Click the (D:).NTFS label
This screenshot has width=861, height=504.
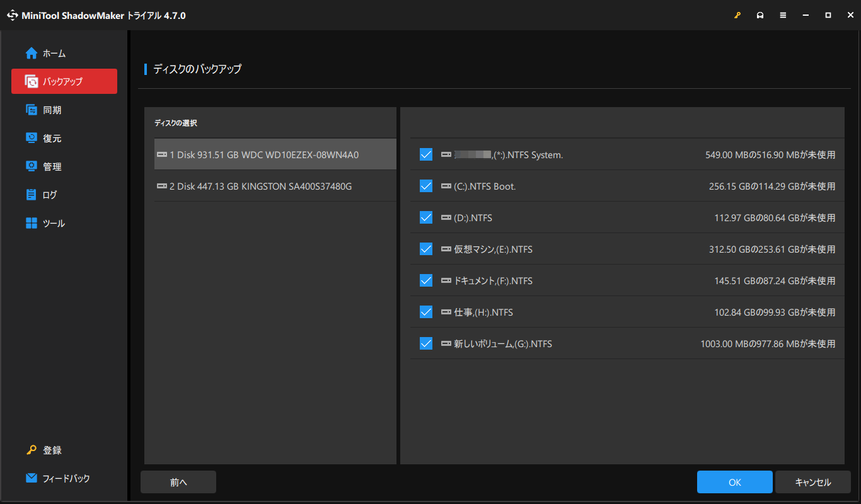[473, 218]
